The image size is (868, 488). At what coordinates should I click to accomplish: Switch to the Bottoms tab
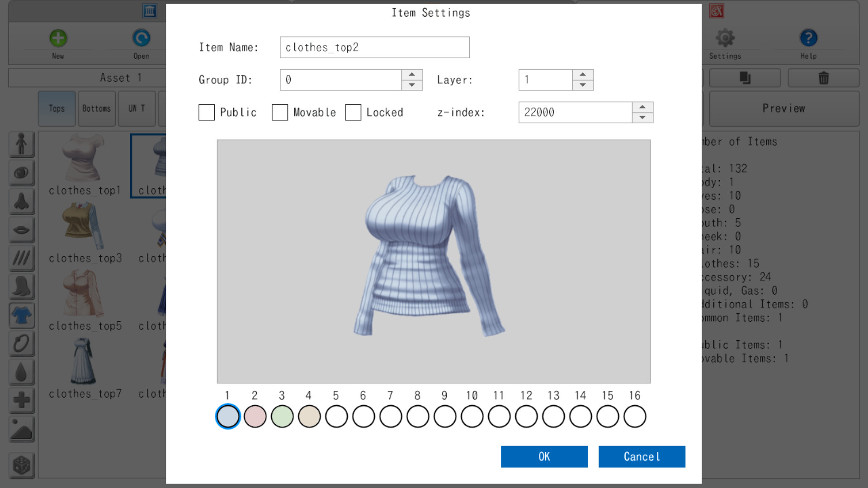point(96,108)
